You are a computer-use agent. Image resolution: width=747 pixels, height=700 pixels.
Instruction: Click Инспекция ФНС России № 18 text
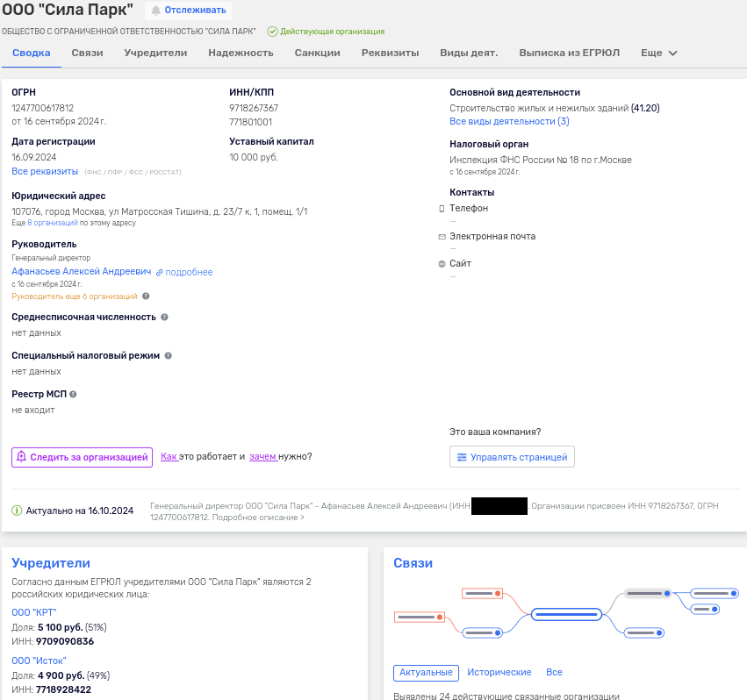click(x=541, y=160)
